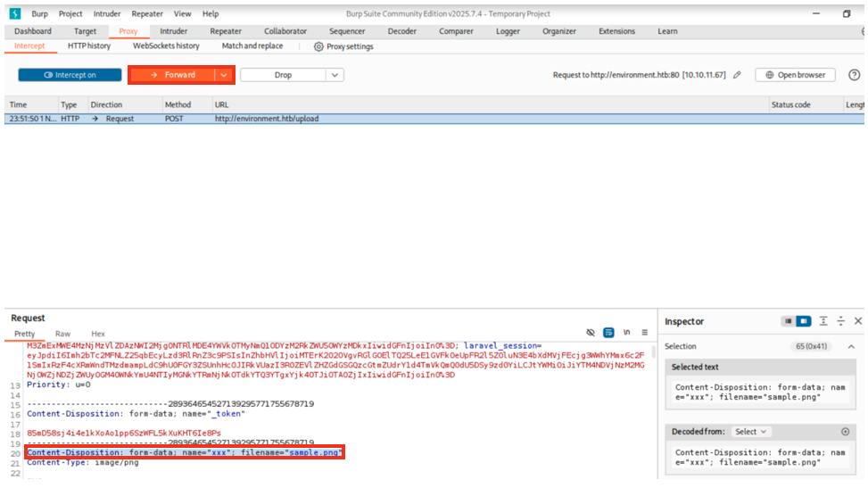Viewport: 868px width, 488px height.
Task: Open the Project menu
Action: (x=70, y=14)
